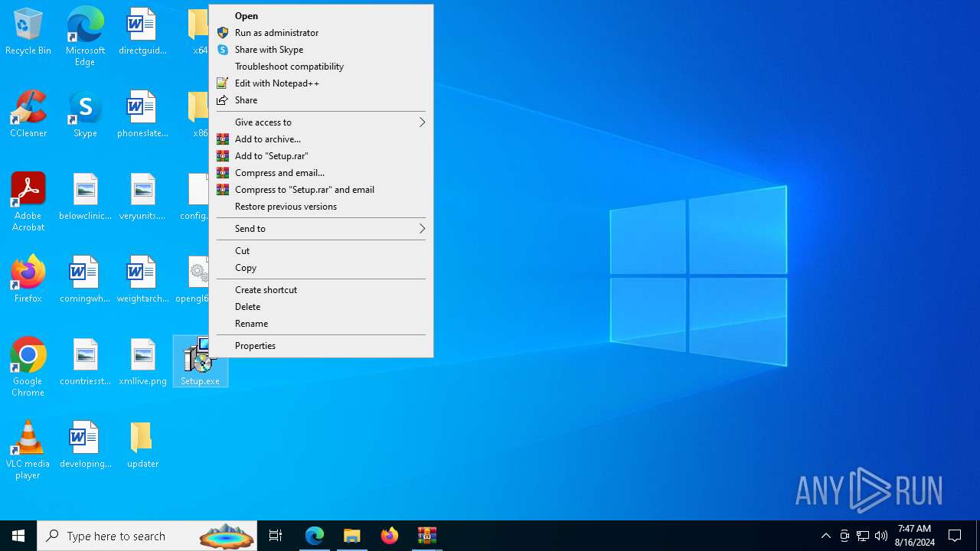Select the phoneslate Word document icon
This screenshot has width=980, height=551.
coord(142,115)
